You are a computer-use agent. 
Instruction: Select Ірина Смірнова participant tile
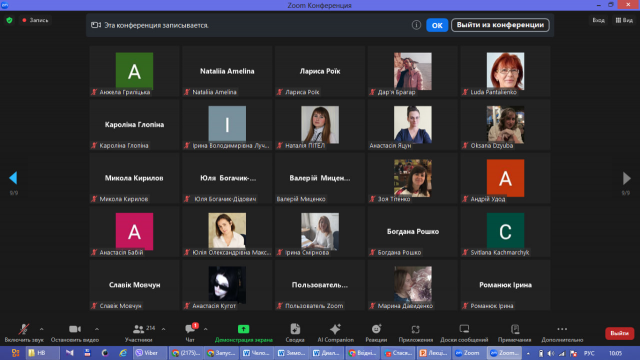click(320, 231)
